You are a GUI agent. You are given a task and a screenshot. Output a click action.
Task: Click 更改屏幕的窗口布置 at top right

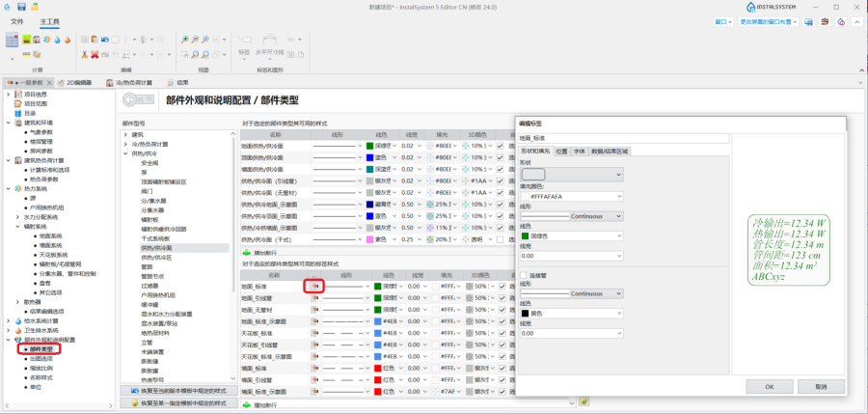[x=769, y=21]
